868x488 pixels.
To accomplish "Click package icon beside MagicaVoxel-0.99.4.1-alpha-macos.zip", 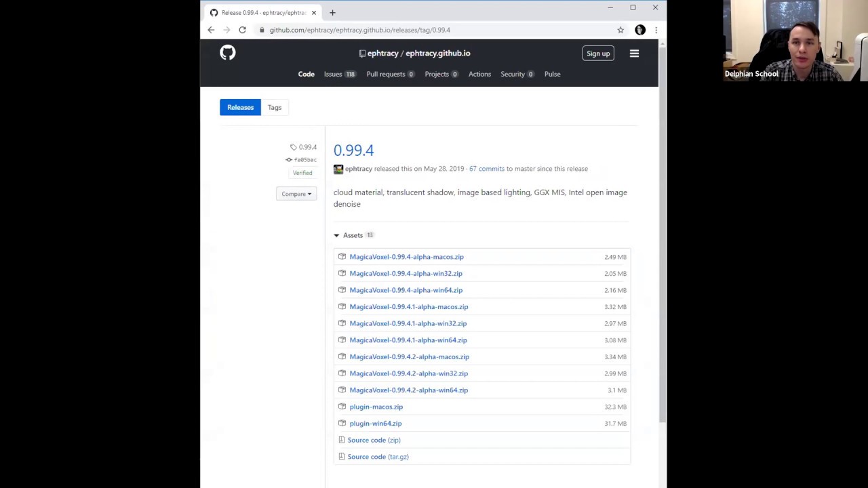I will pos(342,306).
